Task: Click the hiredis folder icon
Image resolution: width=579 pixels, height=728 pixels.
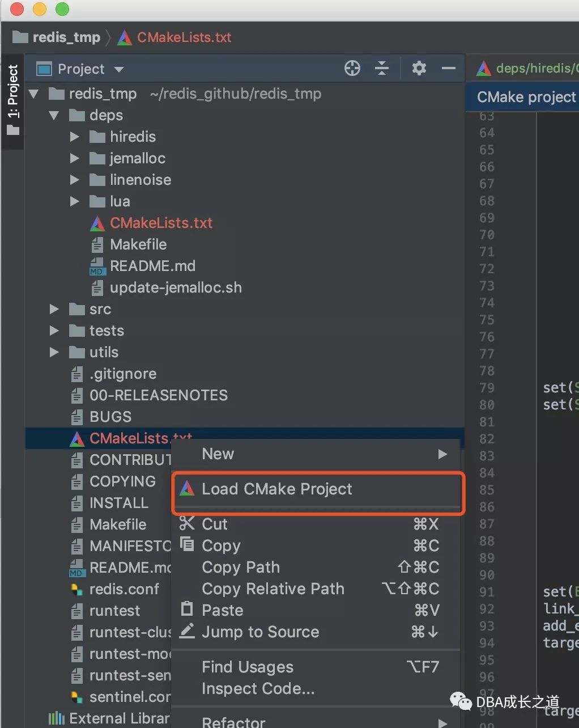Action: click(97, 137)
